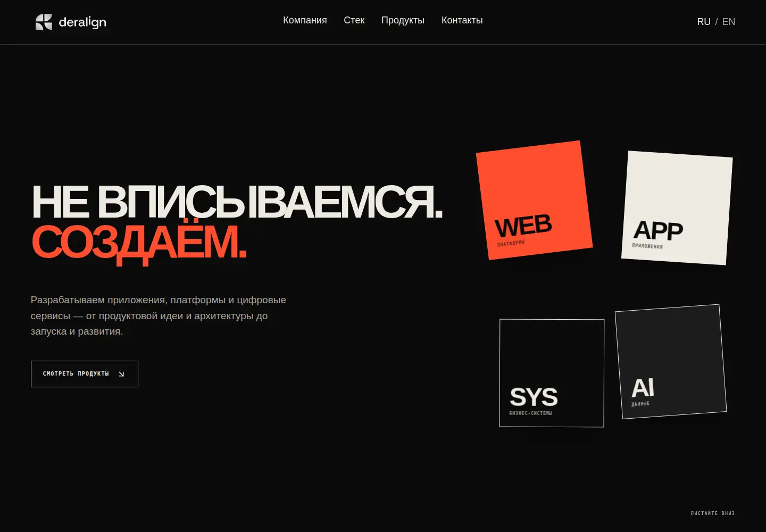Screen dimensions: 766x532
Task: Click the Данные label on the AI card
Action: (640, 404)
